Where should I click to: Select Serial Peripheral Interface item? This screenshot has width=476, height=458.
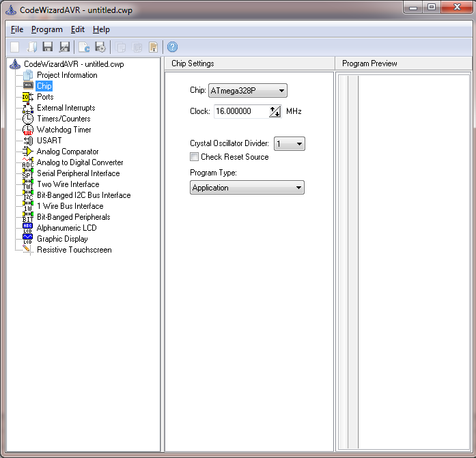[79, 173]
